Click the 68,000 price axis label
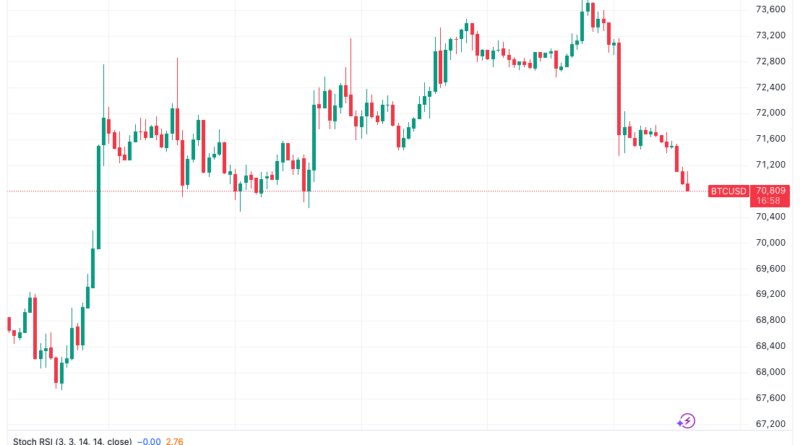 pyautogui.click(x=770, y=372)
